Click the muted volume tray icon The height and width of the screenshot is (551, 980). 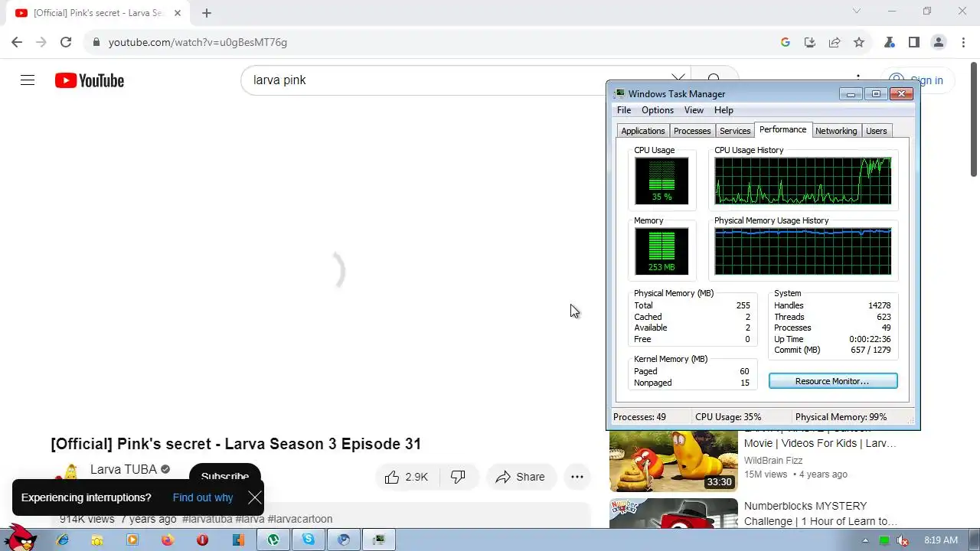click(x=903, y=540)
